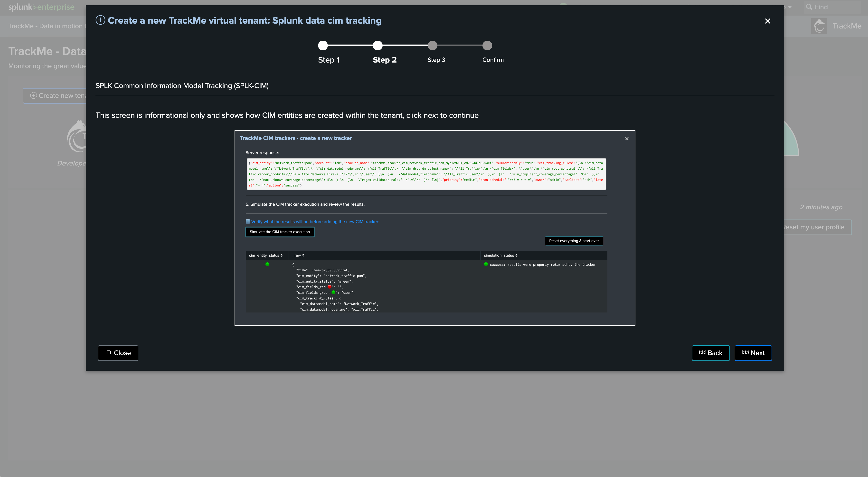The width and height of the screenshot is (868, 477).
Task: Click info icon before Verify results text
Action: pos(248,221)
